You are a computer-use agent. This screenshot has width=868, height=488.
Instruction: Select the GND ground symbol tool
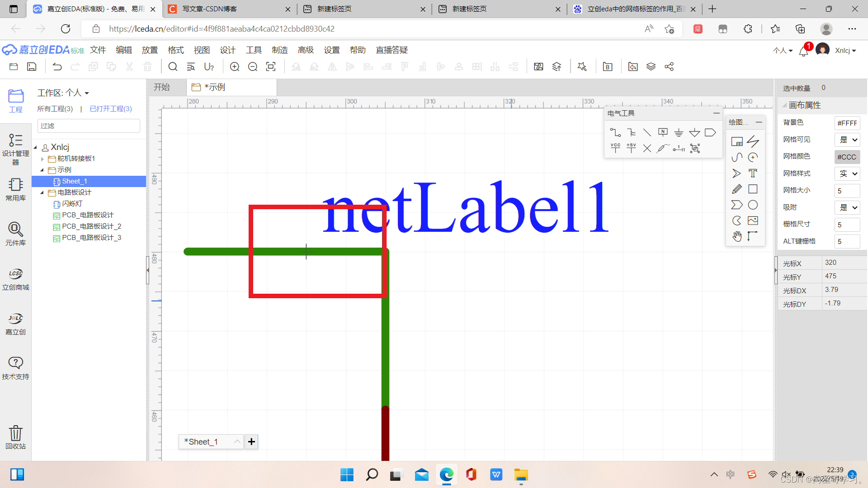tap(679, 132)
